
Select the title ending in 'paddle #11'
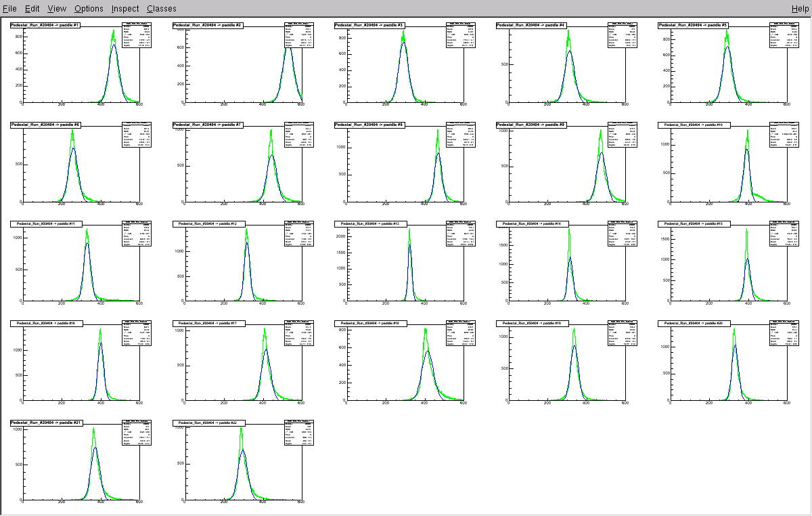click(x=46, y=224)
